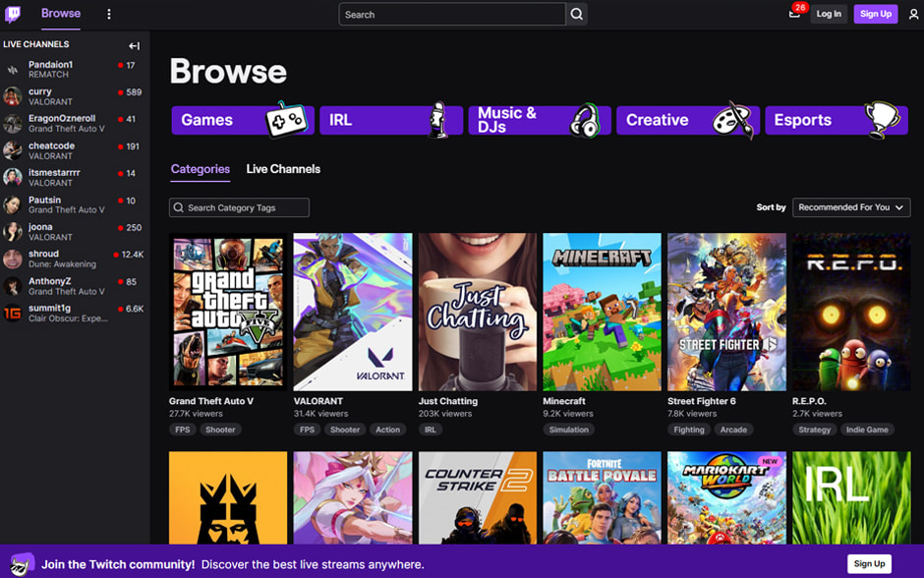The image size is (924, 578).
Task: Open the user profile icon
Action: 913,14
